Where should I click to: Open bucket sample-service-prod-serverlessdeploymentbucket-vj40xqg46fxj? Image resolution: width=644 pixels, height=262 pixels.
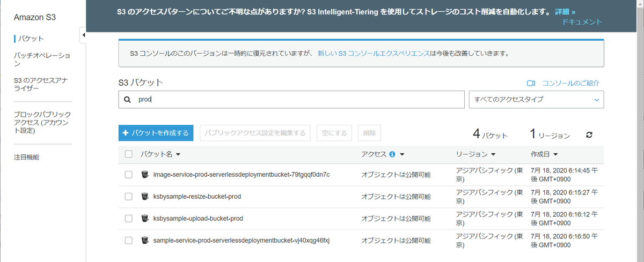[x=241, y=241]
